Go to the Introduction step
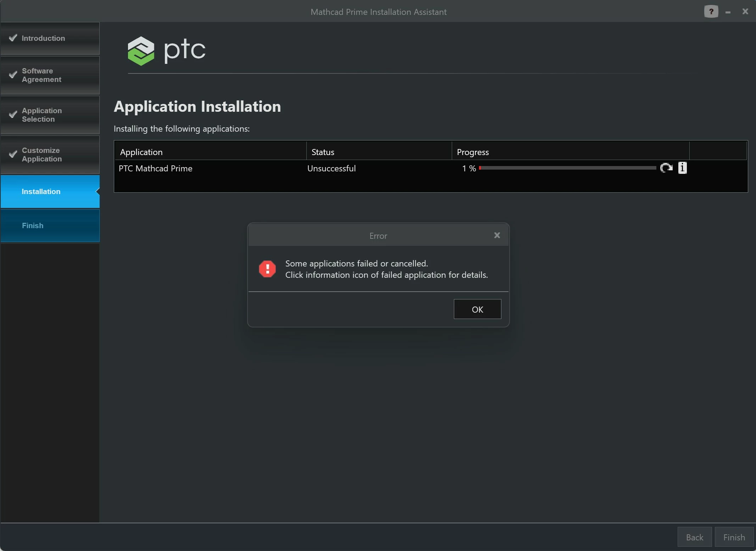Image resolution: width=756 pixels, height=551 pixels. click(x=43, y=38)
